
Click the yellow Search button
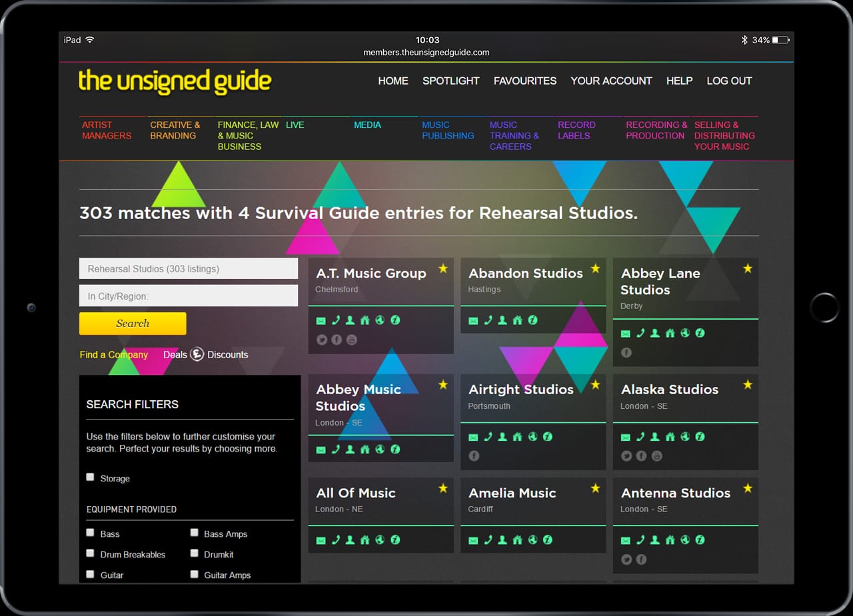pyautogui.click(x=133, y=324)
